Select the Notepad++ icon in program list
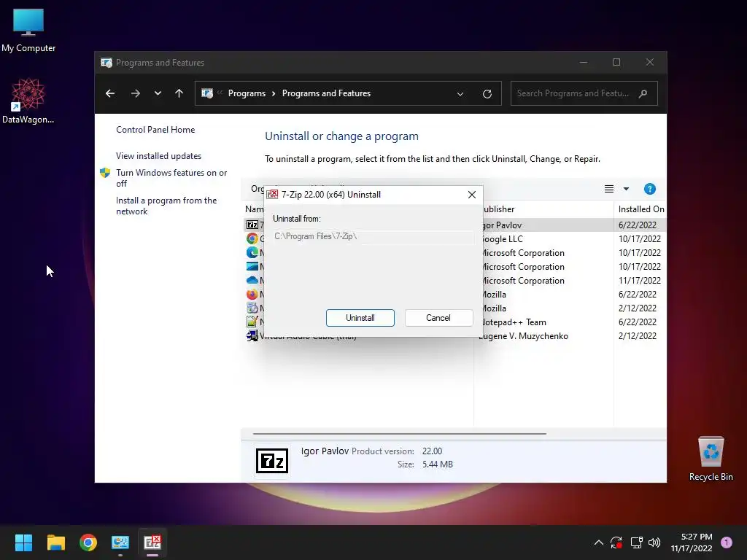This screenshot has height=560, width=747. click(x=252, y=322)
